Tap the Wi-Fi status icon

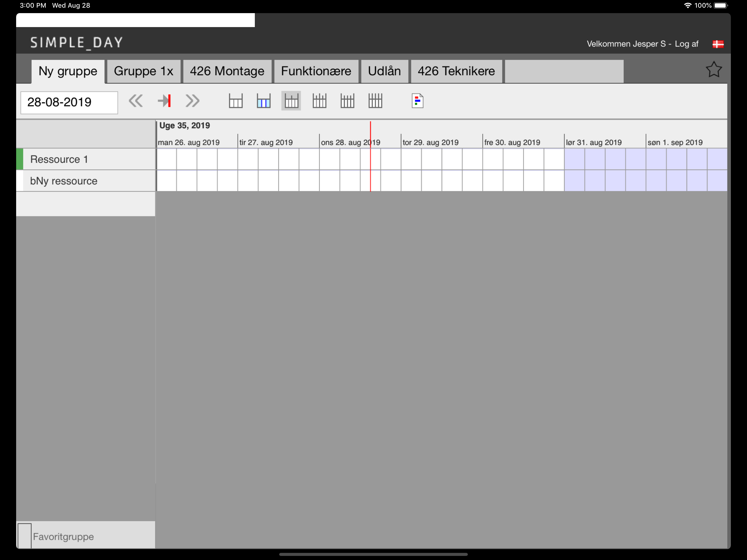pos(688,5)
